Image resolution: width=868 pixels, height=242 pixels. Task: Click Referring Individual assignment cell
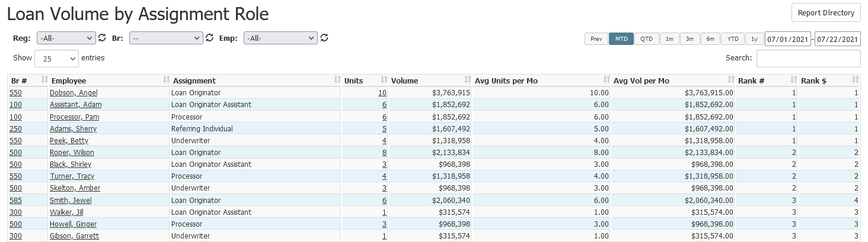point(256,128)
